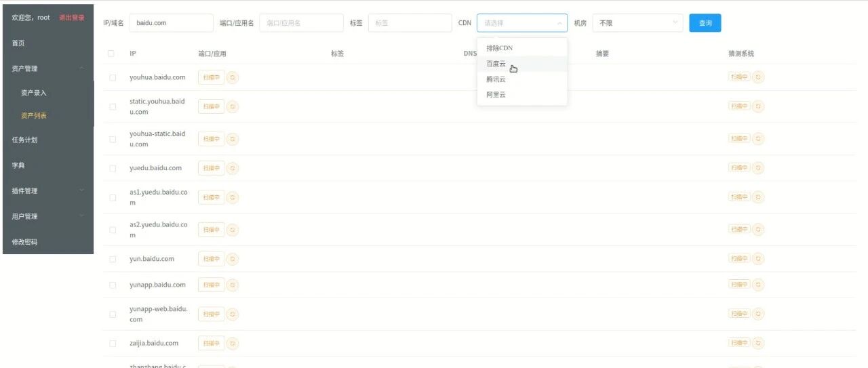Click refresh icon in youhua-static.baidu.com port column
Screen dimensions: 868x368
[233, 139]
